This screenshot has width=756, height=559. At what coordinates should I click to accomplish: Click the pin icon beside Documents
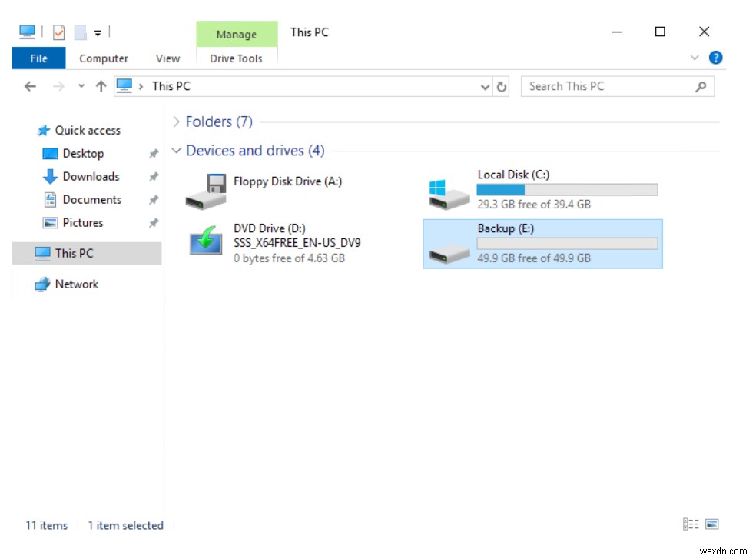(x=154, y=200)
